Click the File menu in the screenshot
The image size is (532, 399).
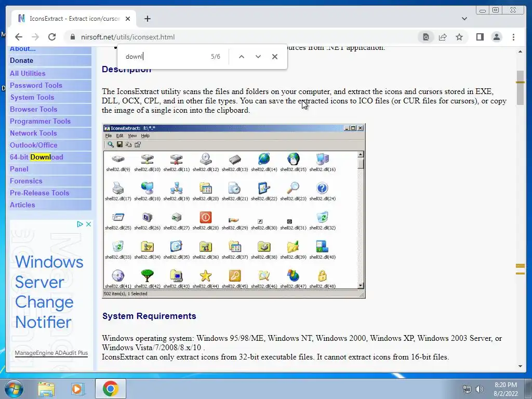(x=109, y=136)
